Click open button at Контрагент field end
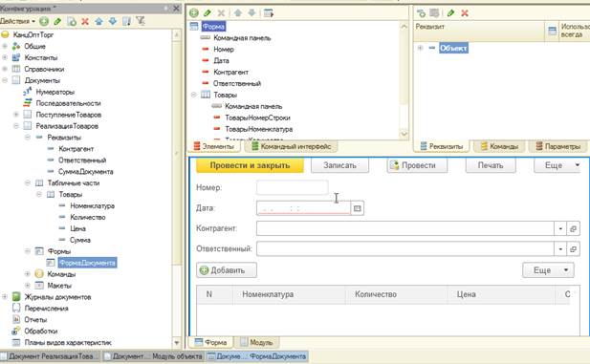 click(x=573, y=228)
